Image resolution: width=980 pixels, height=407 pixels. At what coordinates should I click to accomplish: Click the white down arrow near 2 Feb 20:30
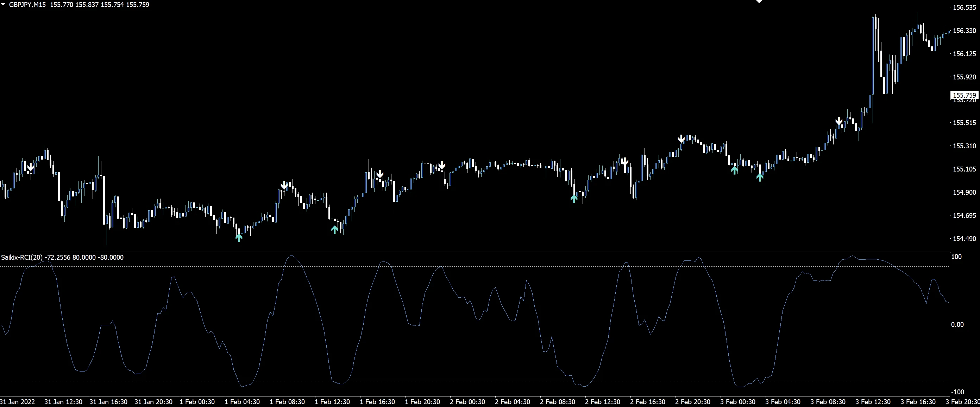681,139
